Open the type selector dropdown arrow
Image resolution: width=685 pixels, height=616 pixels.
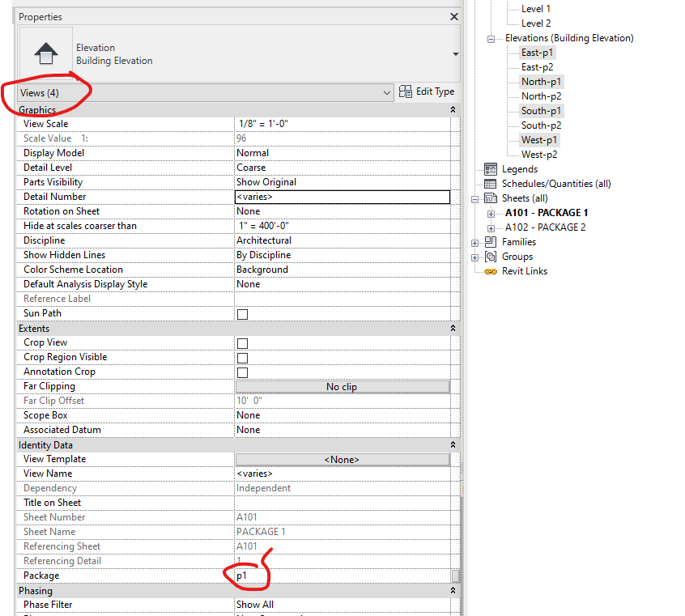pos(455,54)
